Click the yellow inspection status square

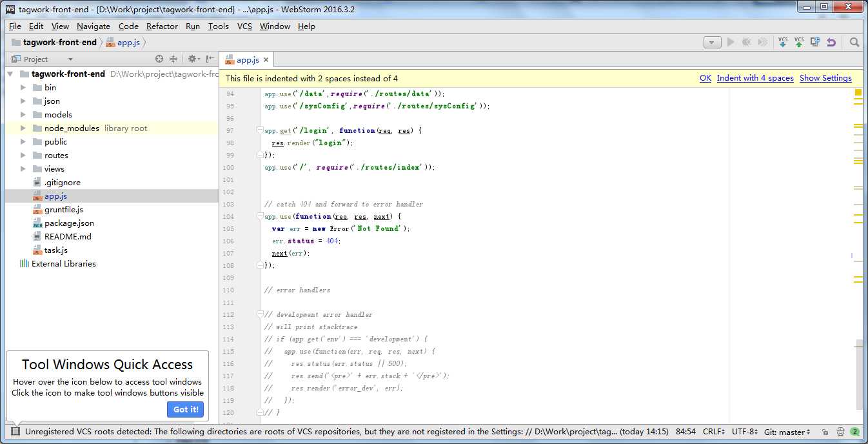coord(858,92)
